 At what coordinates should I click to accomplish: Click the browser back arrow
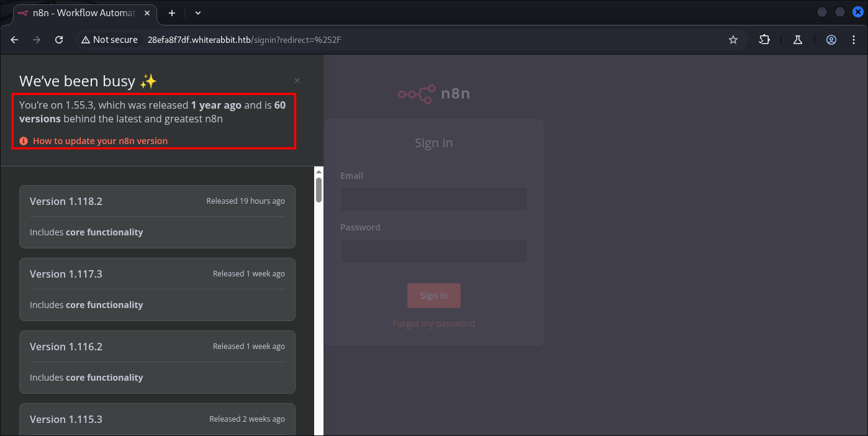[x=15, y=40]
